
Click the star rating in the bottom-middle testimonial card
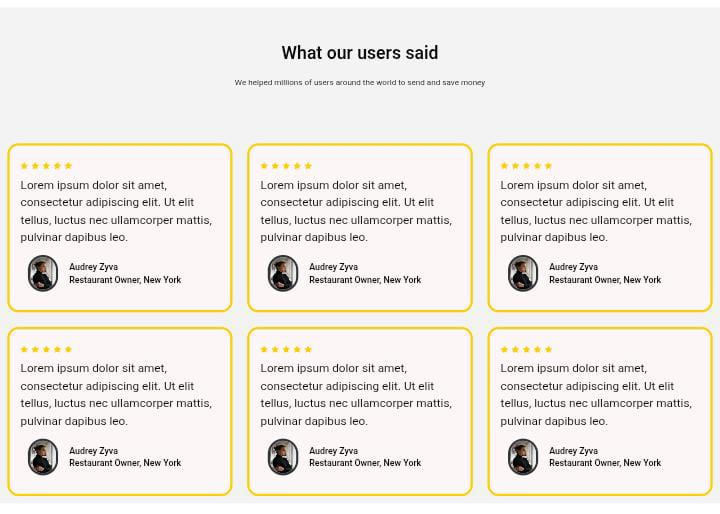point(286,349)
